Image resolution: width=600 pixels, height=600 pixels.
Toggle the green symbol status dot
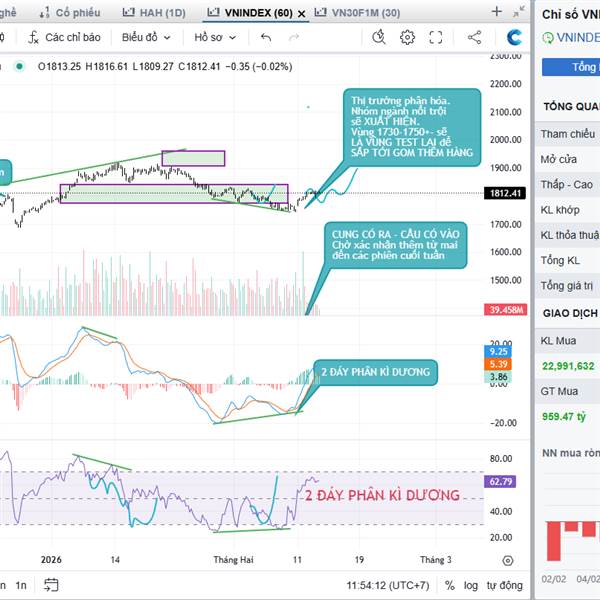click(x=19, y=67)
